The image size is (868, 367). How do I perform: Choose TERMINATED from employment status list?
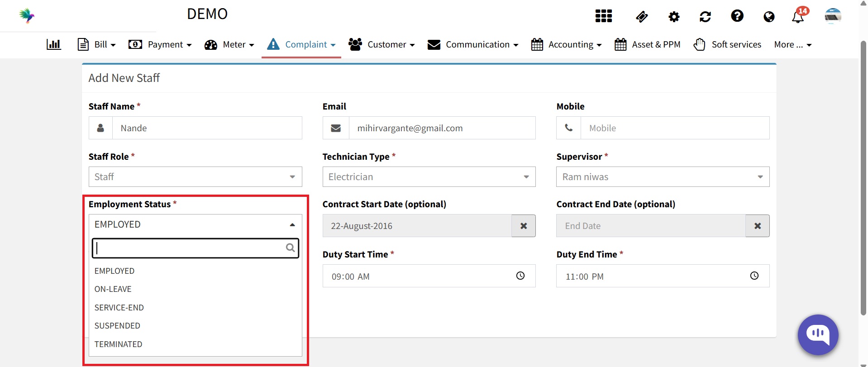coord(119,344)
